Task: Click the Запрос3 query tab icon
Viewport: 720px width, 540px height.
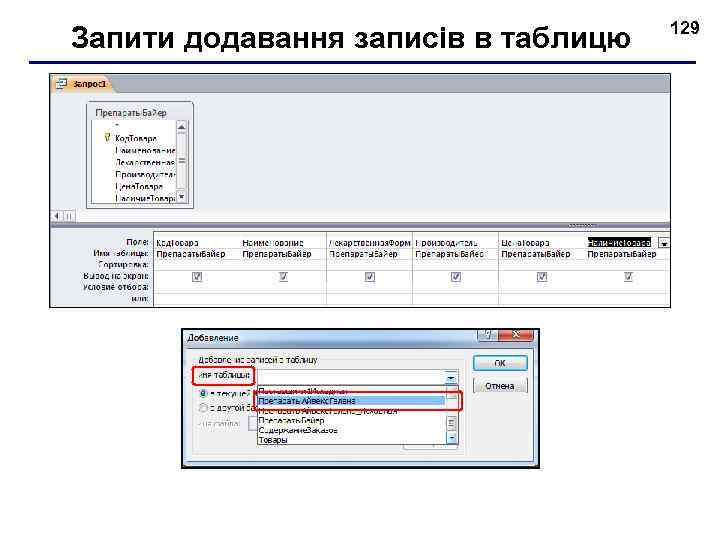Action: click(62, 84)
